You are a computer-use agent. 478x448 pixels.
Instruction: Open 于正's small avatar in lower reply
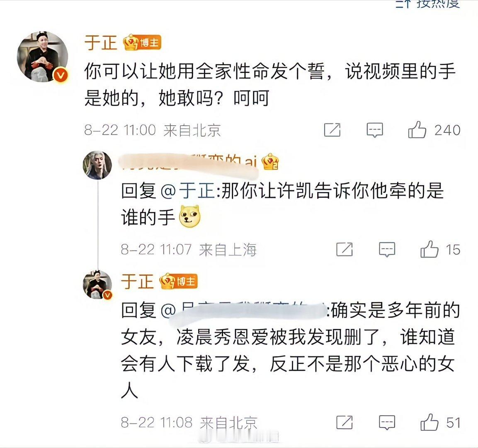point(97,285)
